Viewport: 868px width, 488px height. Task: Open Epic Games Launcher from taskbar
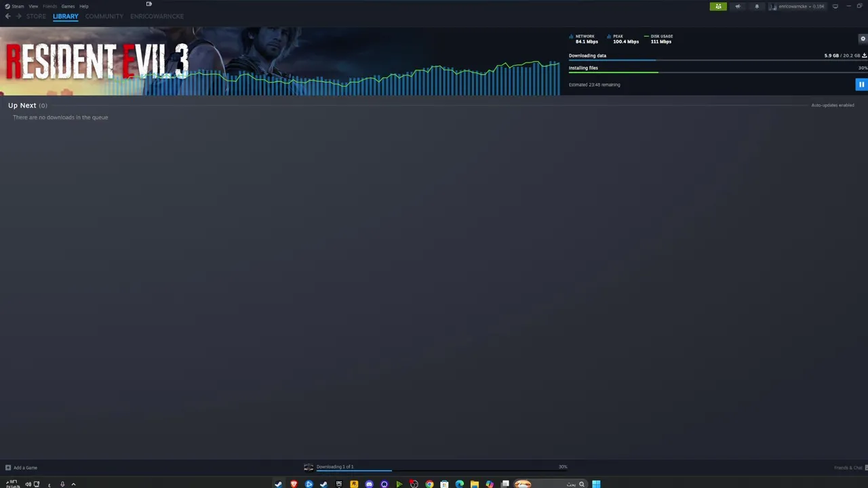(338, 484)
